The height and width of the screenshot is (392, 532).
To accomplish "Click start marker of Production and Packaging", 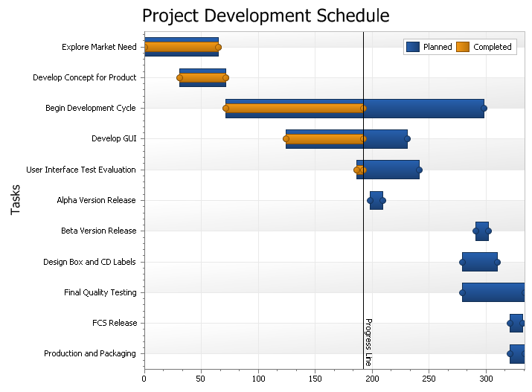I will pyautogui.click(x=510, y=353).
